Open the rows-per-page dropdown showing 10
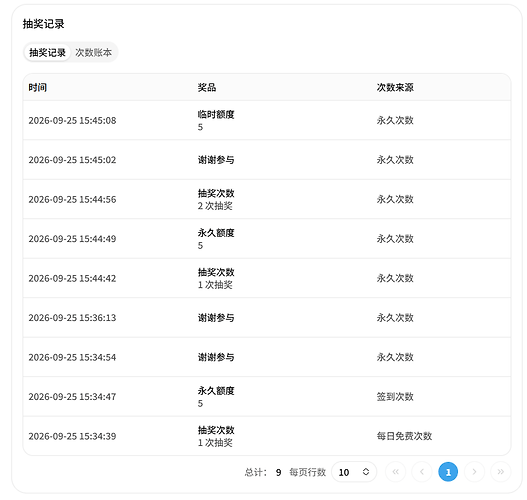The height and width of the screenshot is (500, 527). 354,472
